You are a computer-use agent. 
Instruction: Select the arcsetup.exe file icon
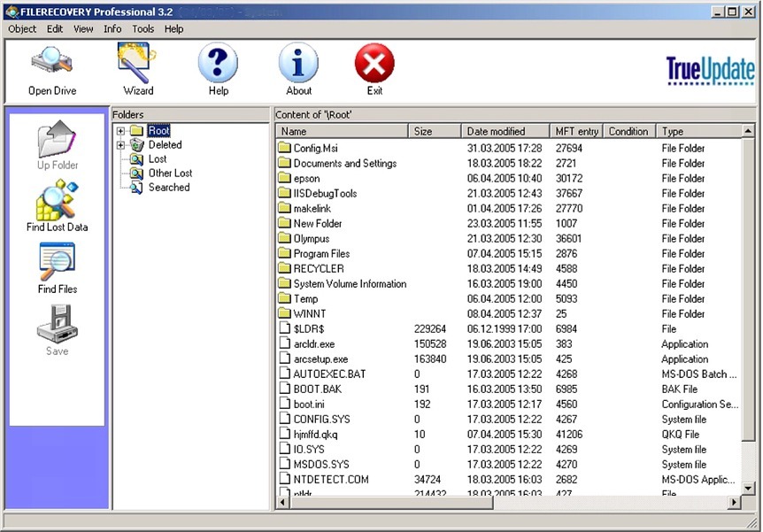tap(285, 359)
